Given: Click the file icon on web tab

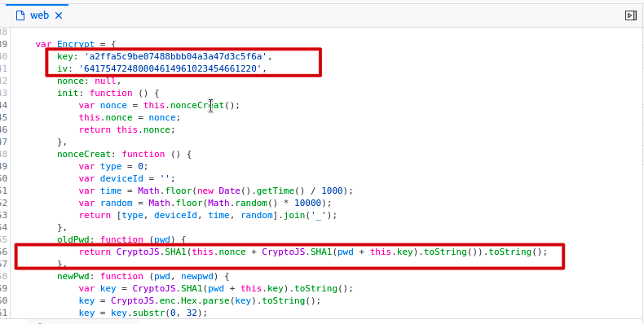Looking at the screenshot, I should pos(20,15).
